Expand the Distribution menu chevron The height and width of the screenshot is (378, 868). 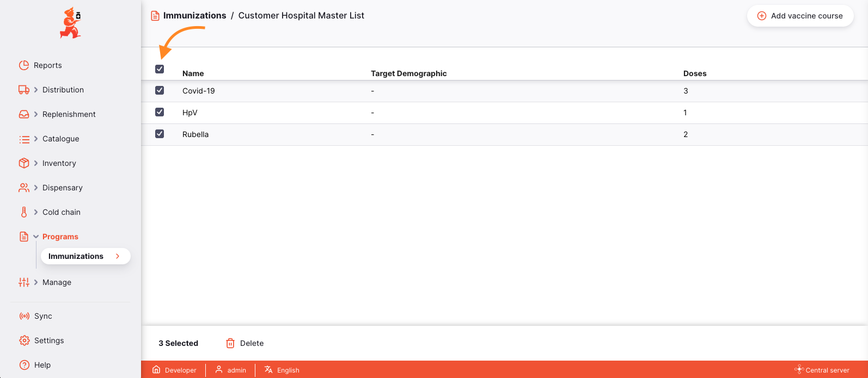click(x=36, y=90)
